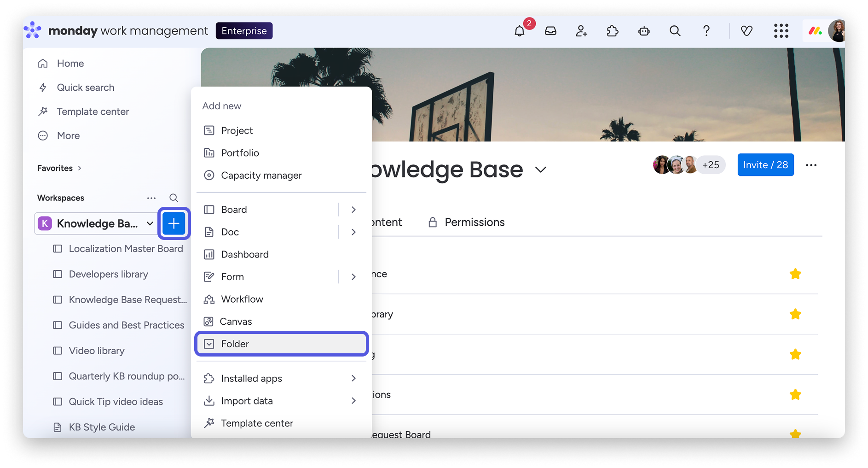Click the Enterprise badge
The width and height of the screenshot is (868, 468).
coord(244,31)
